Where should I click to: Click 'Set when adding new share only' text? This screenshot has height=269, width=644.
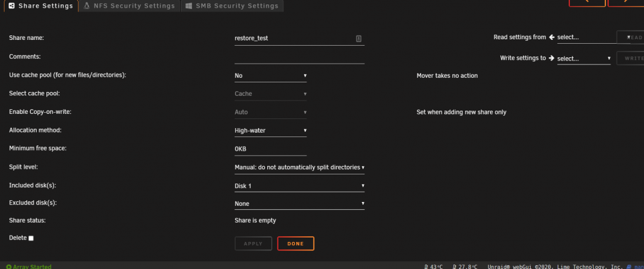pos(461,112)
